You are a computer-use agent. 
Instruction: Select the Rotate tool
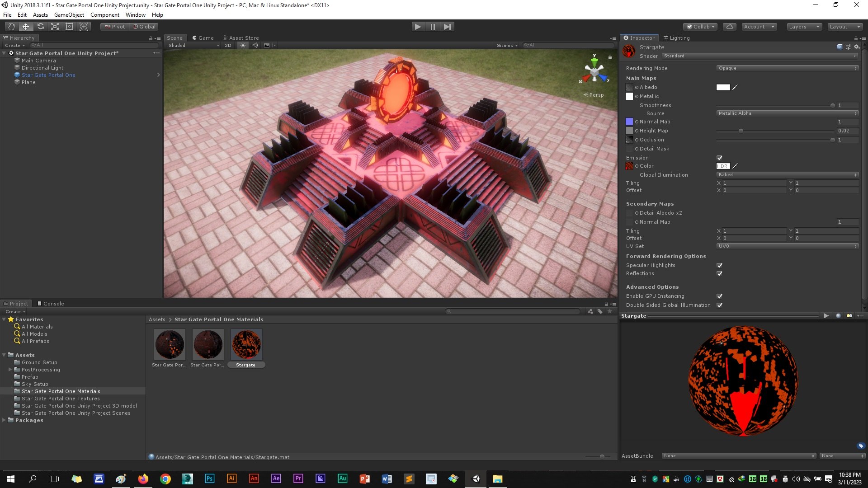pyautogui.click(x=40, y=27)
